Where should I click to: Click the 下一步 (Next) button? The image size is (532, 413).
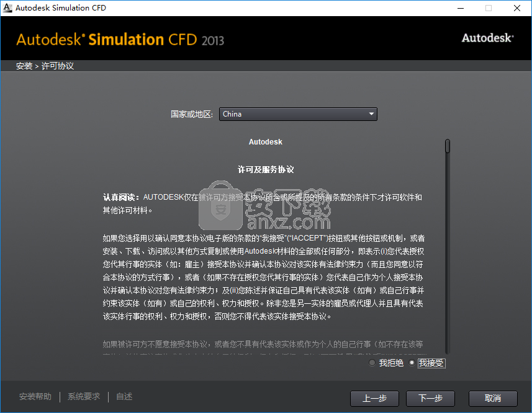coord(430,399)
